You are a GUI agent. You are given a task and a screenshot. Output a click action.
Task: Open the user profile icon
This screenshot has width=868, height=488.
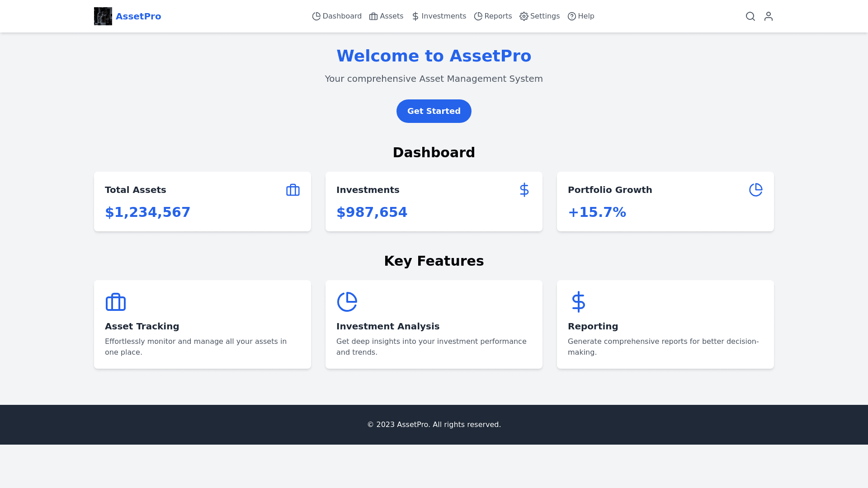pos(769,16)
